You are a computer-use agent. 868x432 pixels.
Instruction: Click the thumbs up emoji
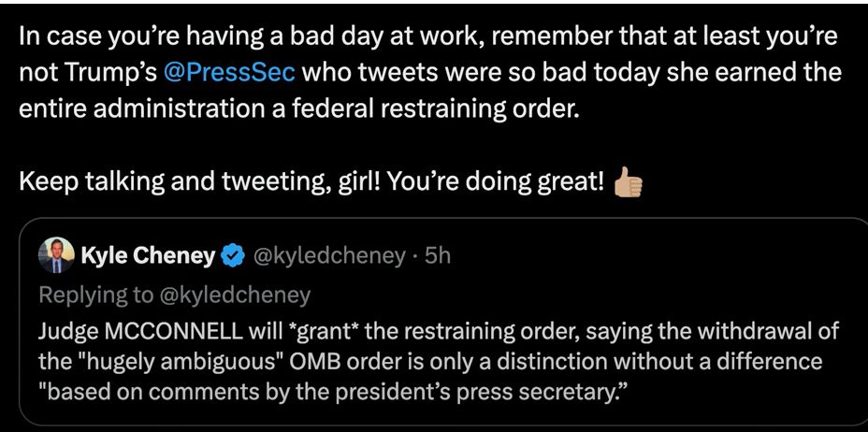tap(628, 182)
